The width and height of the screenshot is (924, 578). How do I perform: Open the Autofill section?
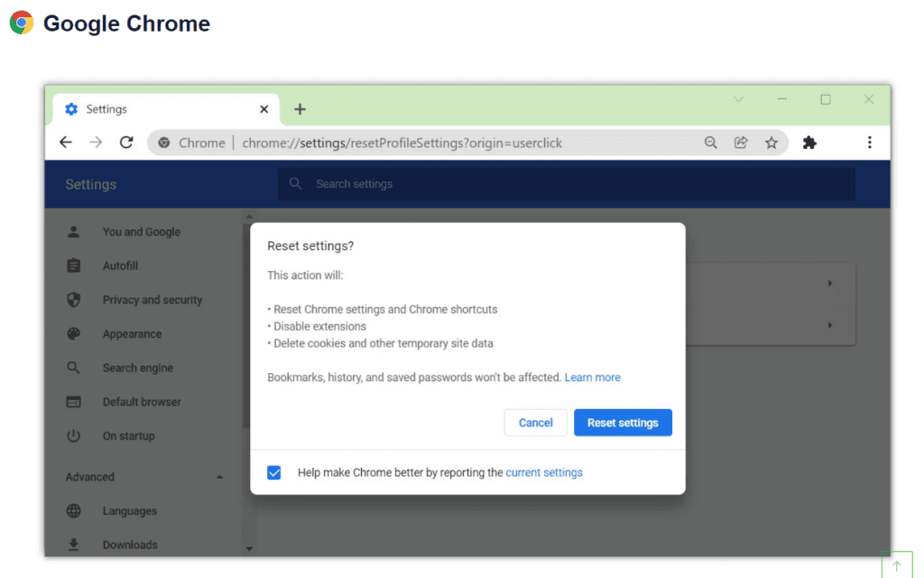[120, 266]
